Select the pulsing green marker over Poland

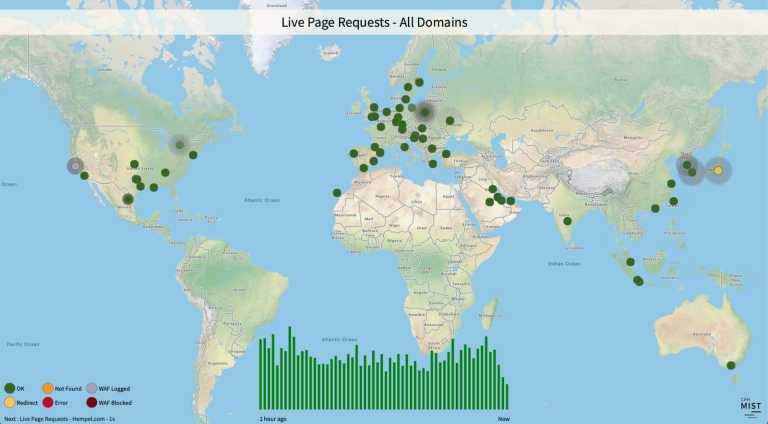pos(425,112)
